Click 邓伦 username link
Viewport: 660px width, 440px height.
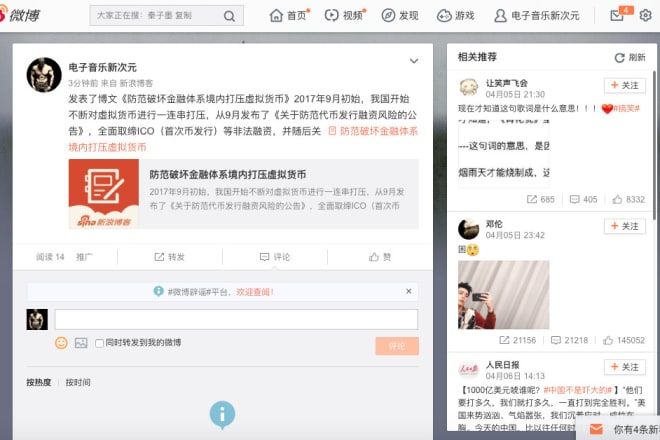(x=494, y=224)
